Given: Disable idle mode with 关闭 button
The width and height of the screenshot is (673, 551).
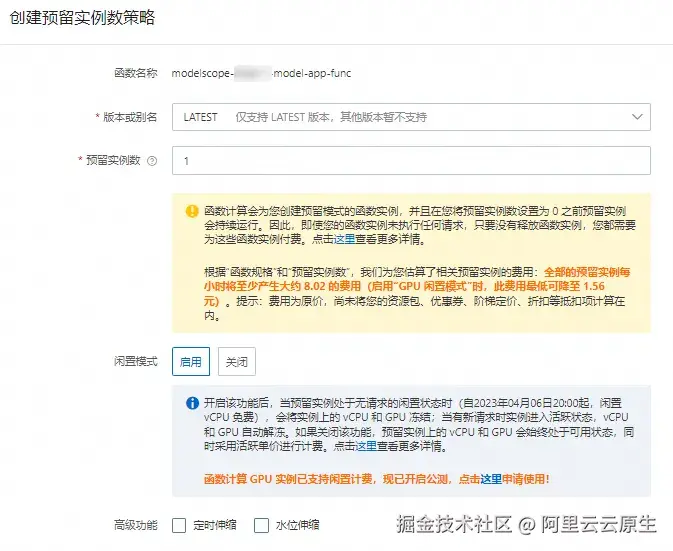Looking at the screenshot, I should tap(237, 362).
